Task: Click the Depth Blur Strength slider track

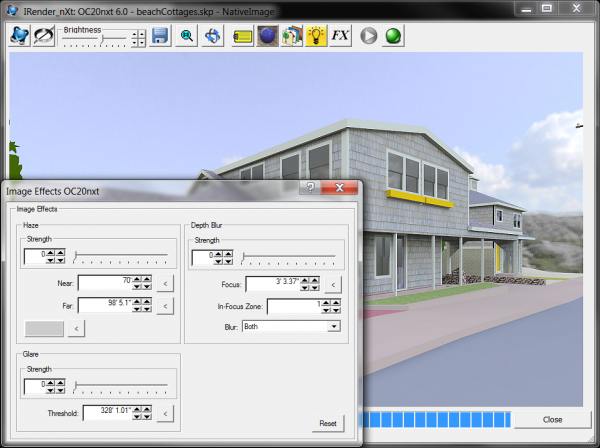Action: [x=292, y=257]
